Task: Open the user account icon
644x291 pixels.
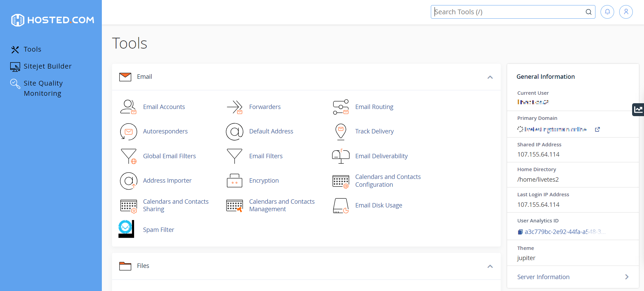Action: pos(626,12)
